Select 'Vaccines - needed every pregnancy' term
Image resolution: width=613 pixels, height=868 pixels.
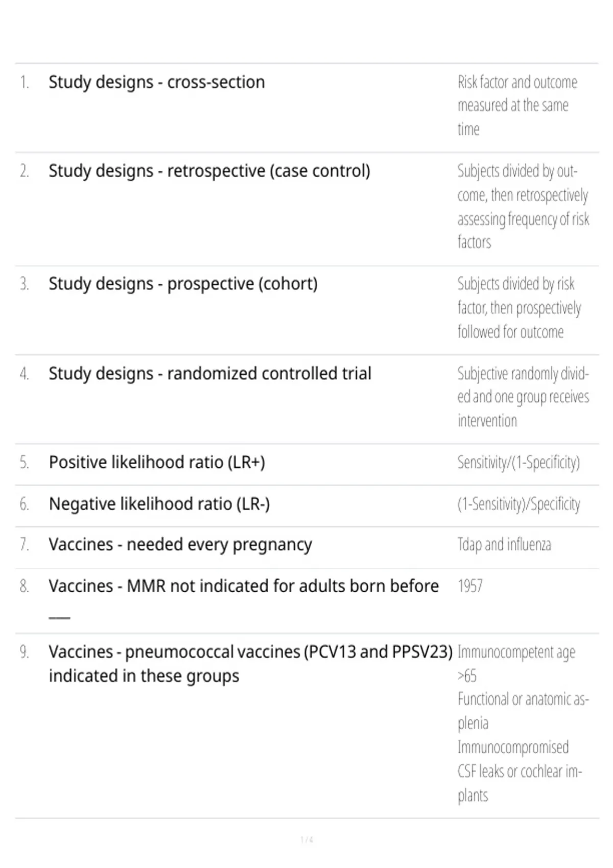point(180,545)
